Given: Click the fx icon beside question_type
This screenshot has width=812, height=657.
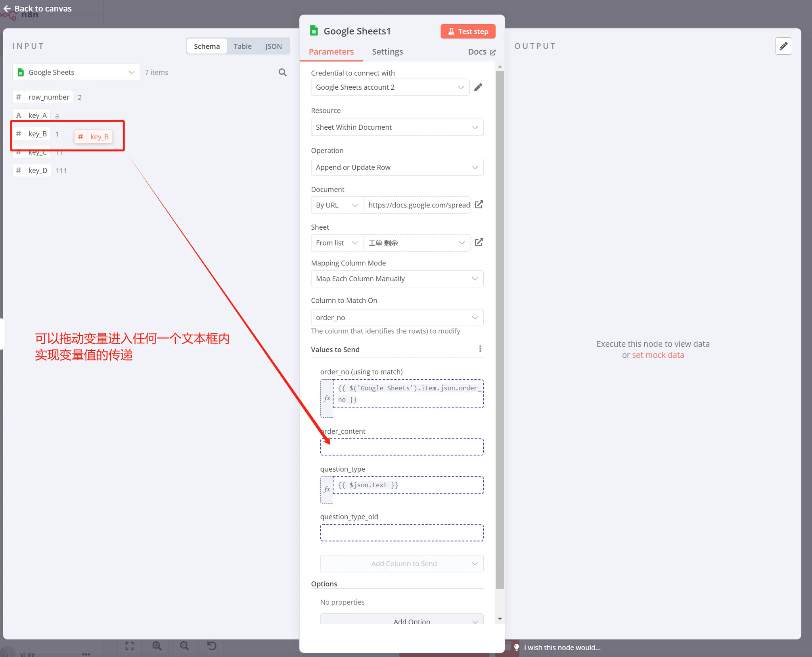Looking at the screenshot, I should coord(327,489).
